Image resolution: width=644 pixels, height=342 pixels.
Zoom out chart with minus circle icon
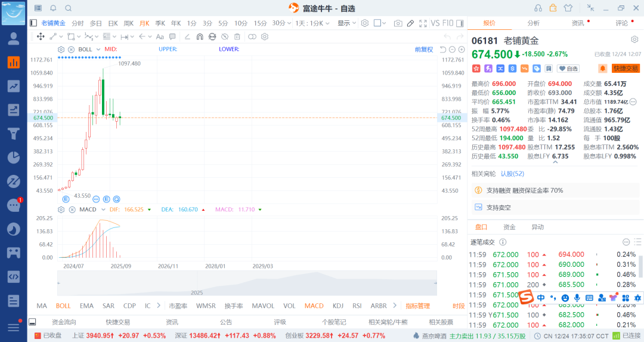coord(452,50)
